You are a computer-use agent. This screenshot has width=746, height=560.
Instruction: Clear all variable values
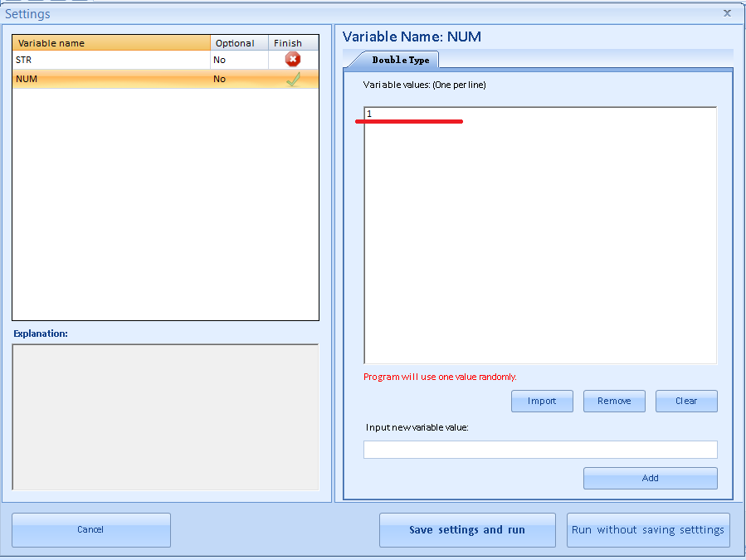(x=686, y=402)
